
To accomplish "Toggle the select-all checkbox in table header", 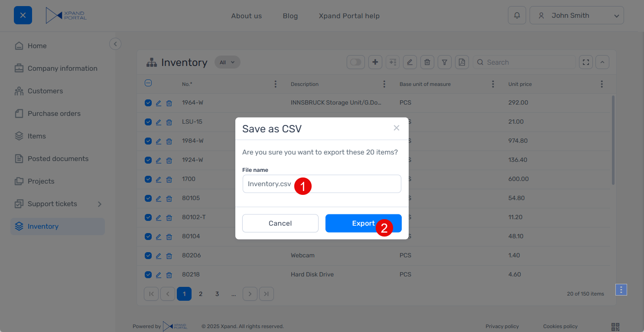I will pos(148,83).
